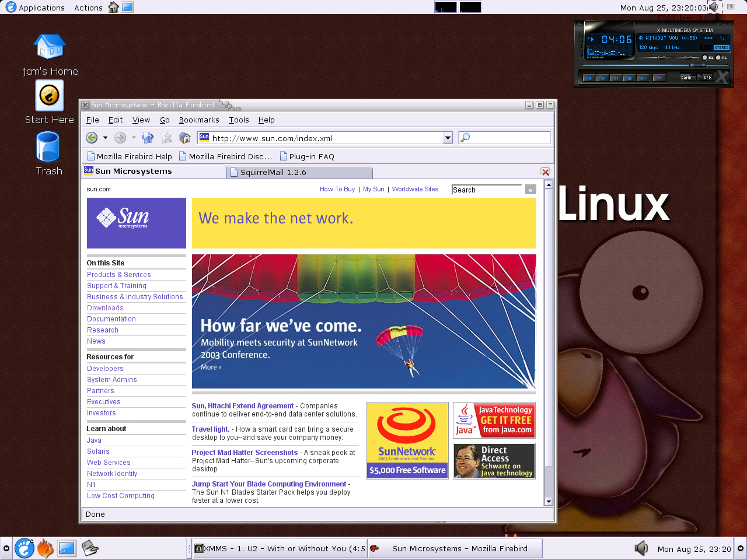747x560 pixels.
Task: Launch Firebird from the flame icon in bottom panel
Action: pyautogui.click(x=46, y=548)
